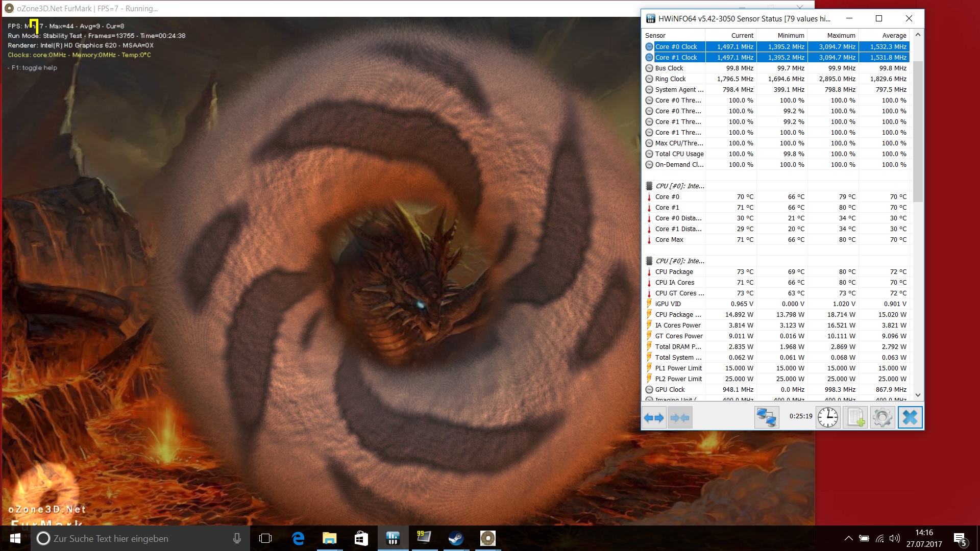Select the Core #0 Clock sensor row
The height and width of the screenshot is (551, 980).
pos(676,46)
